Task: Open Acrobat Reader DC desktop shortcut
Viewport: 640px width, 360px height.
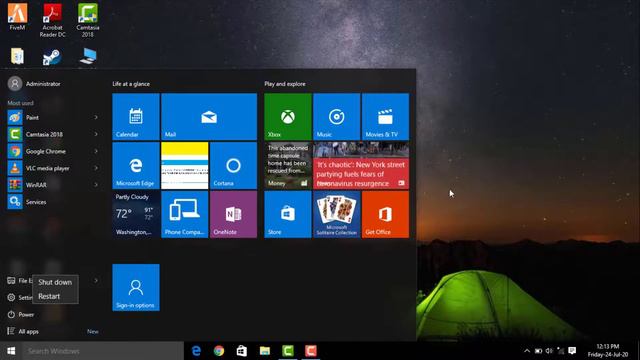Action: point(52,20)
